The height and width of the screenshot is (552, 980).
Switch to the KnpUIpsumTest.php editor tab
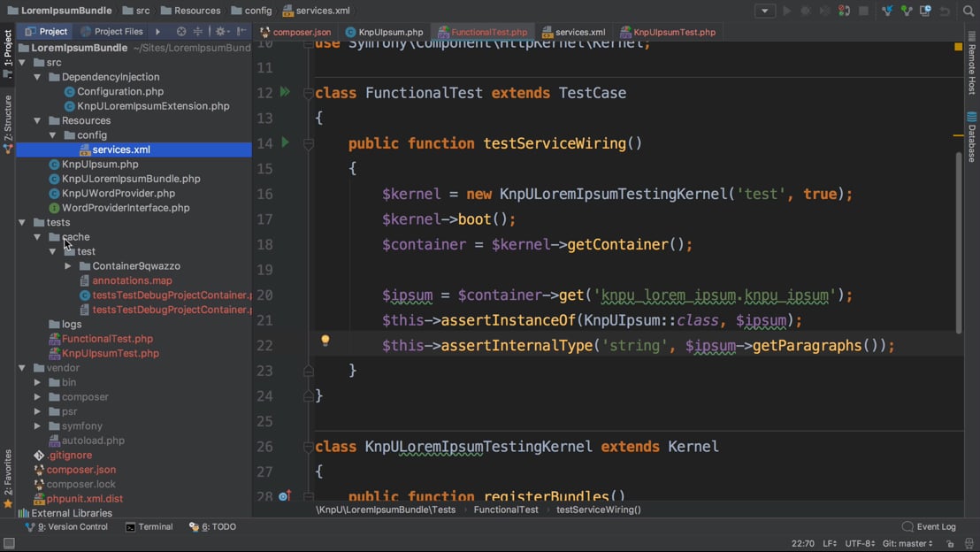pos(668,32)
